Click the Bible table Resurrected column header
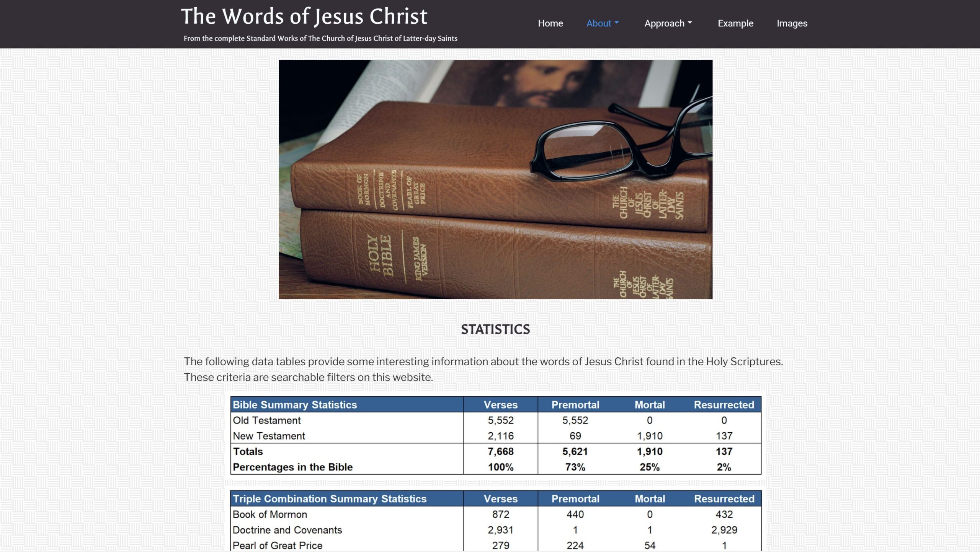Viewport: 980px width, 552px height. tap(724, 405)
